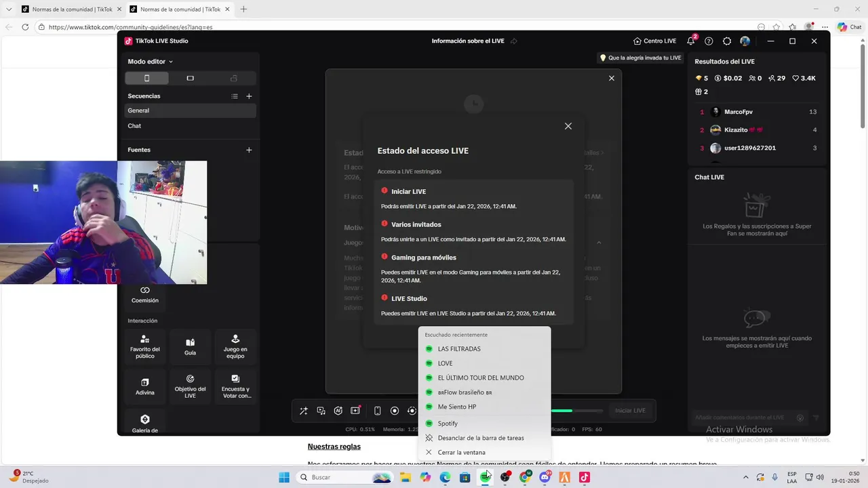The height and width of the screenshot is (488, 868).
Task: Open LIVE Studio settings gear
Action: [727, 41]
